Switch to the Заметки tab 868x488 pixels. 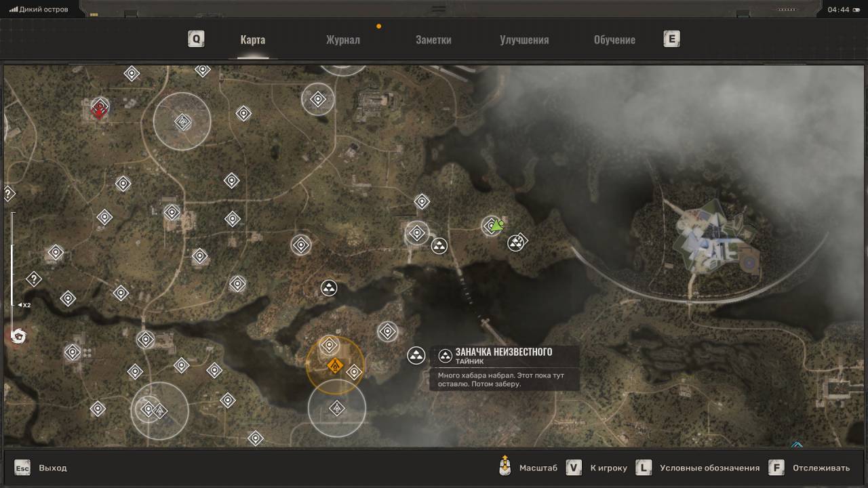click(x=433, y=39)
